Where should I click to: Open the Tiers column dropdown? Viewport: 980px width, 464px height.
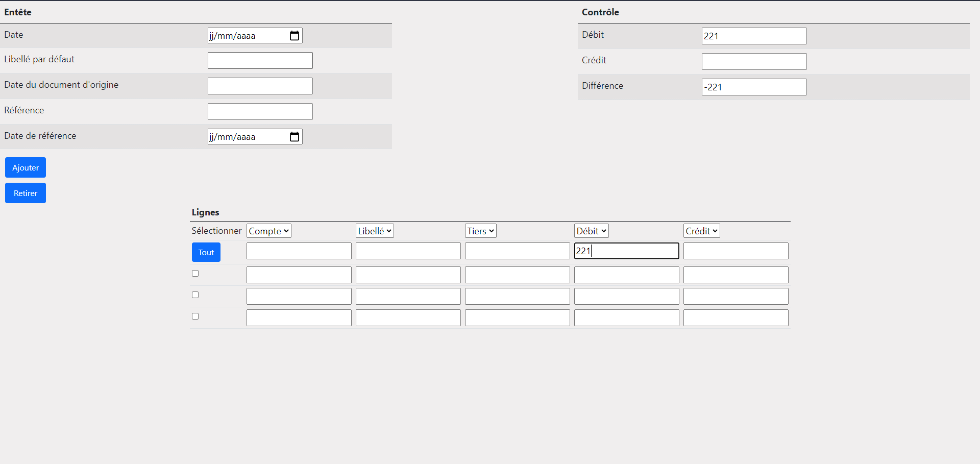(480, 231)
